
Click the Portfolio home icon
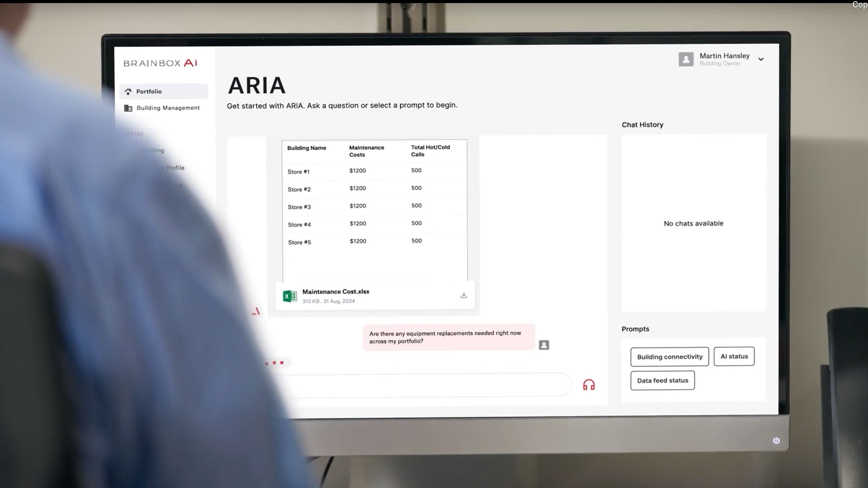[x=128, y=91]
